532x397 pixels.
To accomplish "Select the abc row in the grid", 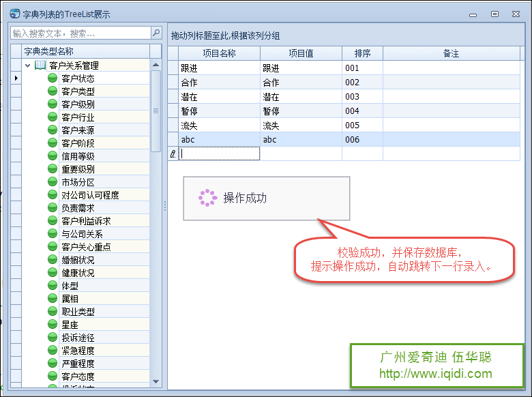I will click(x=219, y=139).
